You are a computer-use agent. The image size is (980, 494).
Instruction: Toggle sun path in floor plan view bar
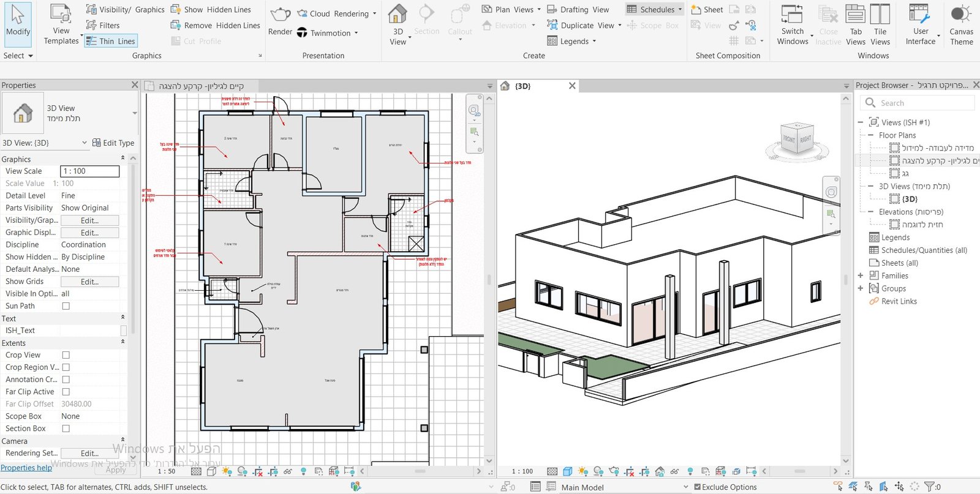click(x=227, y=471)
